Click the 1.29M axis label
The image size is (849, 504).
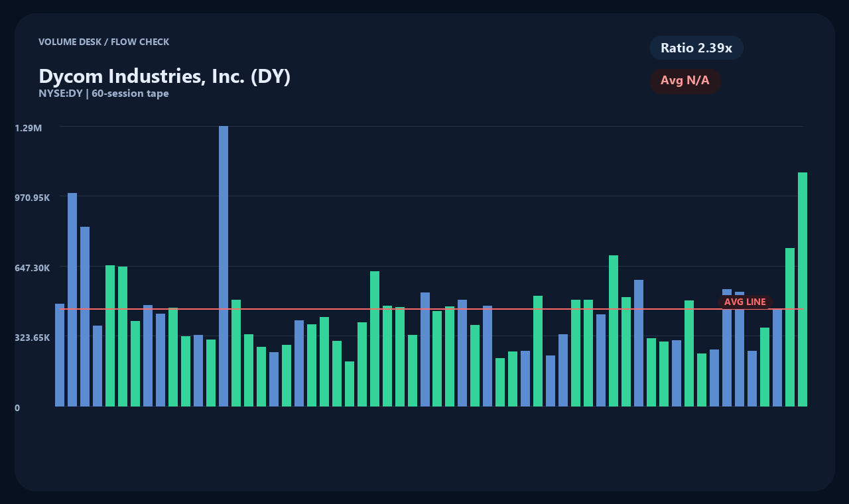(x=29, y=128)
